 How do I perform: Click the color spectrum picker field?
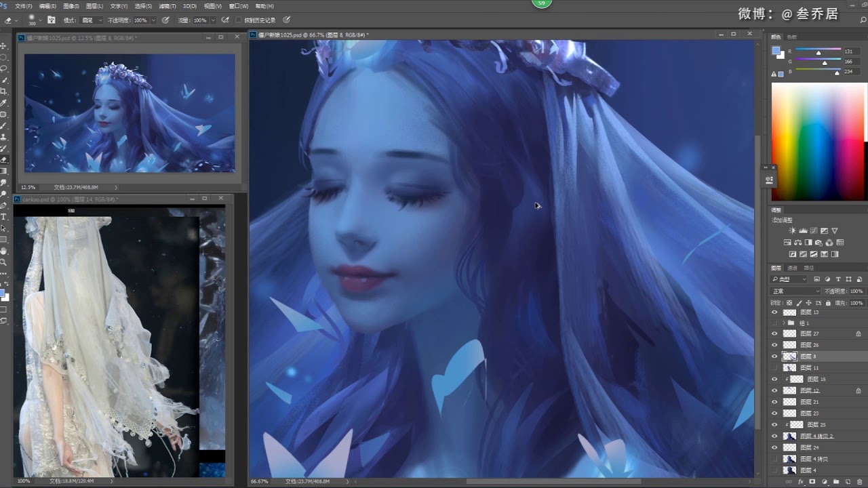[x=818, y=142]
